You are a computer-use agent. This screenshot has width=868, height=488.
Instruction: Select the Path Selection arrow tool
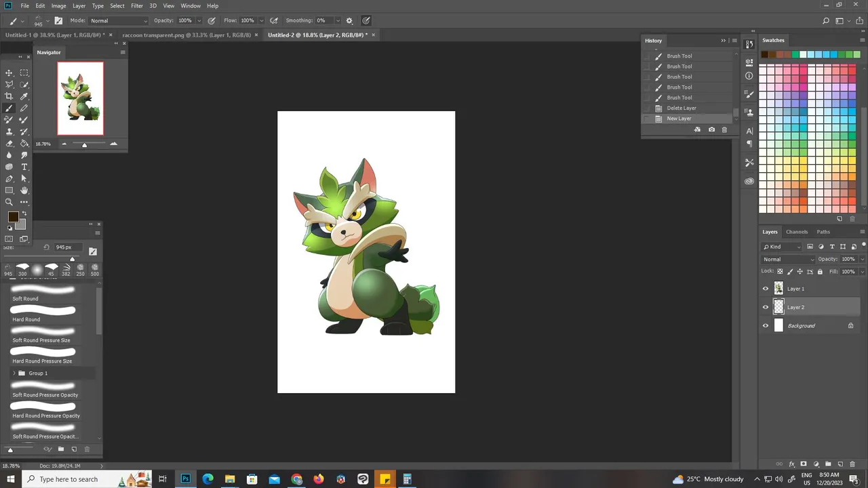[x=24, y=179]
